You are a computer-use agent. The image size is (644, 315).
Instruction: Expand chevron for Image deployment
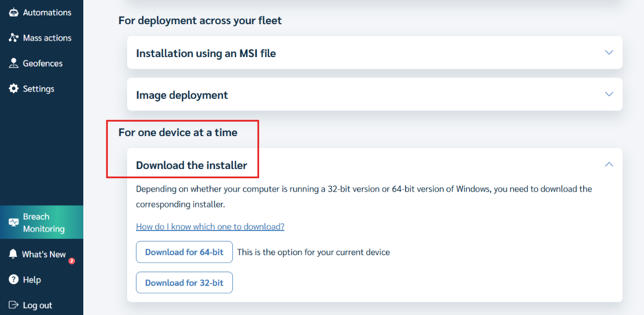coord(609,94)
